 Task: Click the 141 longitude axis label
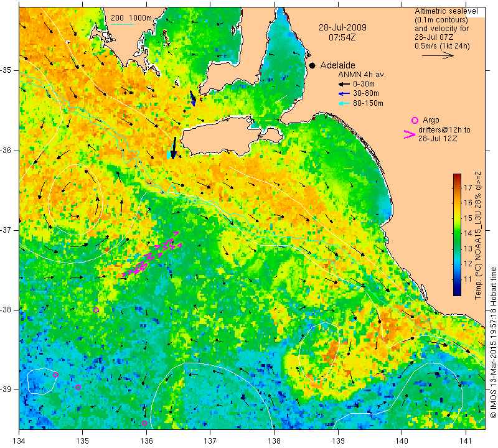[x=466, y=441]
